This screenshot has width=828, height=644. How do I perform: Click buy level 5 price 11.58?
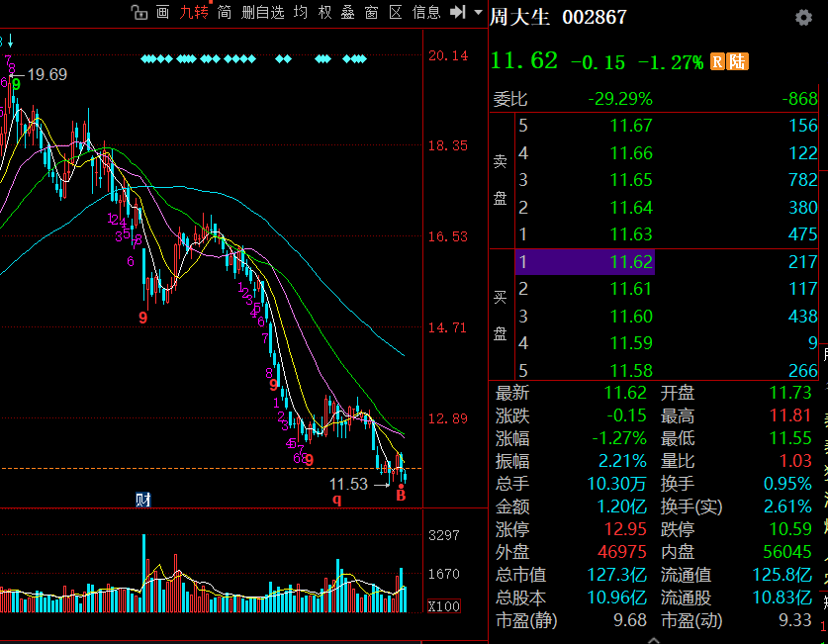(631, 371)
